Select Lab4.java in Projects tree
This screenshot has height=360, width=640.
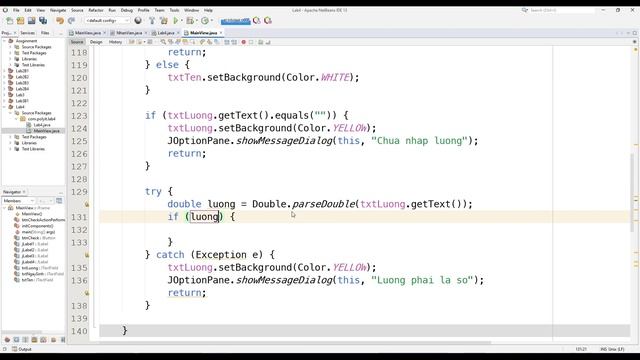42,125
